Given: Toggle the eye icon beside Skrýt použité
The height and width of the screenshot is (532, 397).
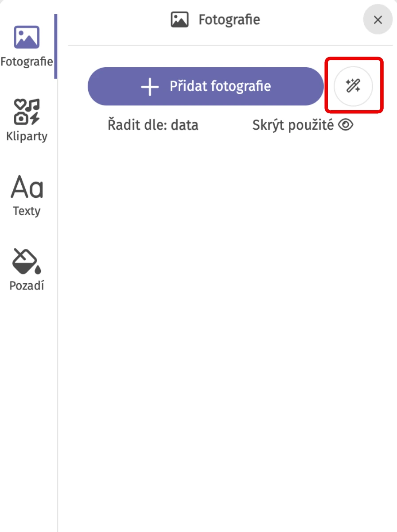Looking at the screenshot, I should [346, 125].
